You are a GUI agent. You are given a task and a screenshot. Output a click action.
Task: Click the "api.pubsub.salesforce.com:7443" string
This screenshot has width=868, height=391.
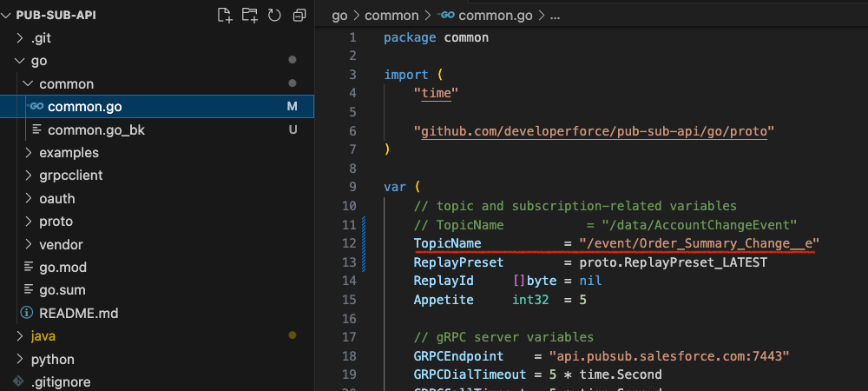pyautogui.click(x=669, y=356)
